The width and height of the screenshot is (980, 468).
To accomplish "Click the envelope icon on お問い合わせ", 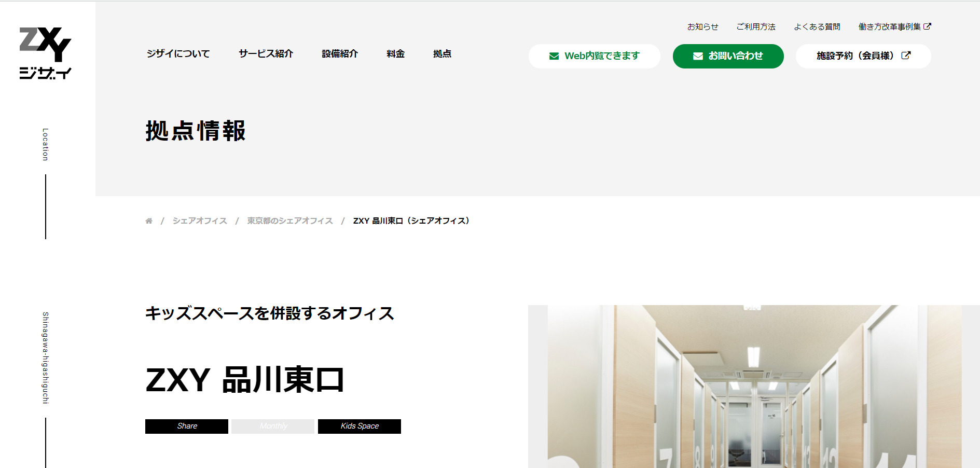I will click(x=698, y=56).
